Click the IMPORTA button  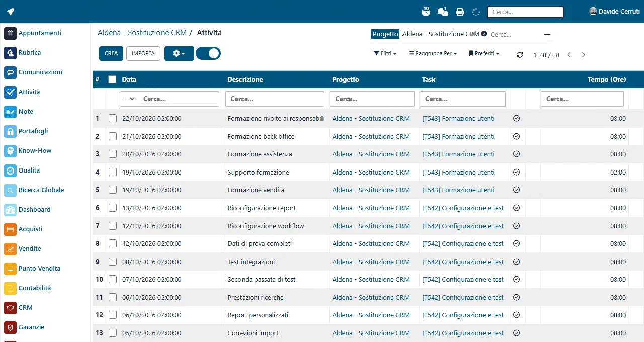pyautogui.click(x=143, y=53)
